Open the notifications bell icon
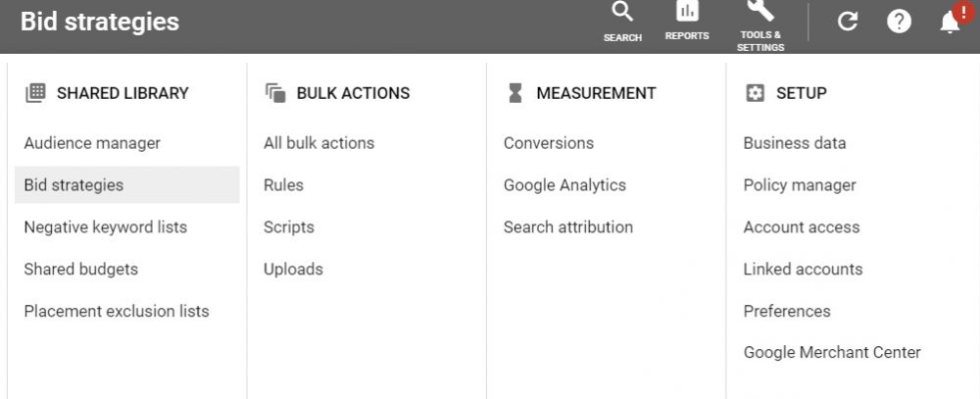Image resolution: width=980 pixels, height=399 pixels. coord(950,22)
